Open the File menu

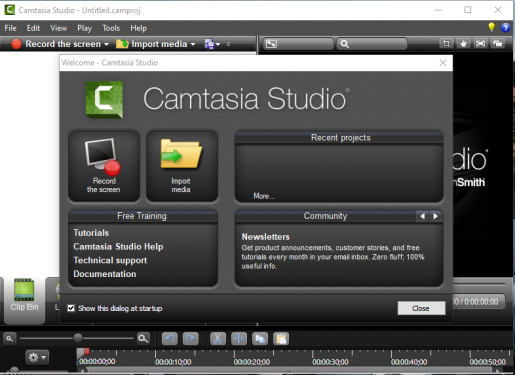point(10,28)
